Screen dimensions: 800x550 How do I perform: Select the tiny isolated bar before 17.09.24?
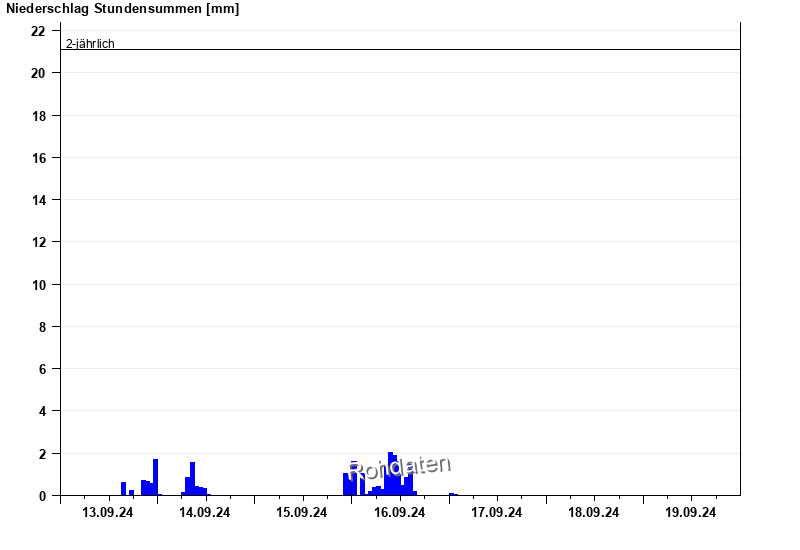pos(452,494)
